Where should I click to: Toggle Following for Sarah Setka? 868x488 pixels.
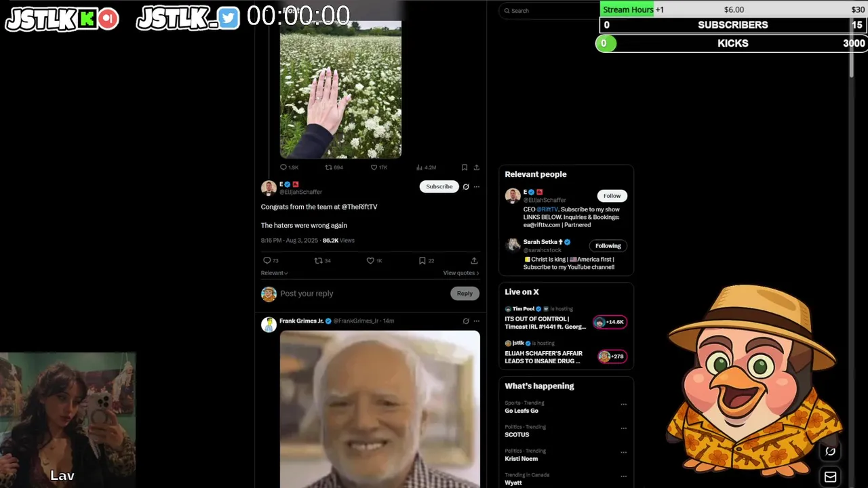(608, 246)
